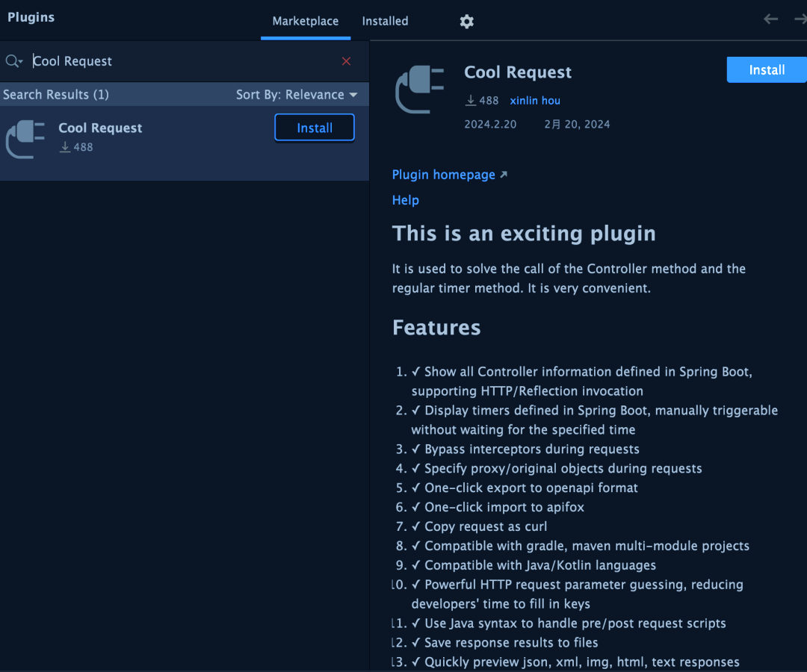Viewport: 807px width, 672px height.
Task: Clear the search field with the red X
Action: pyautogui.click(x=347, y=61)
